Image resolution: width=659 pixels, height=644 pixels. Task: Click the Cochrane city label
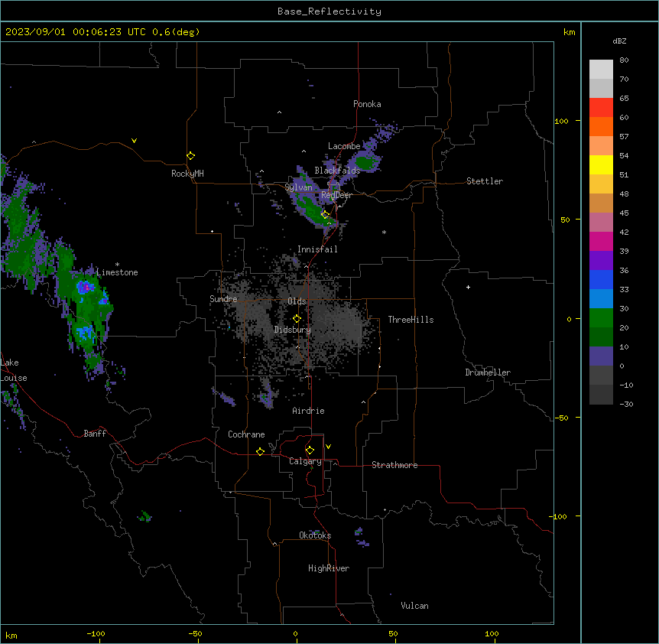click(x=246, y=434)
